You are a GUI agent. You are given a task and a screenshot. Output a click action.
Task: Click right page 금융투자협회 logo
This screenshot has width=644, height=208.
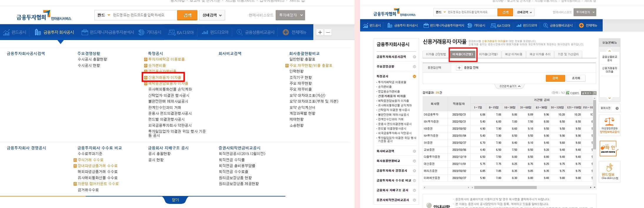(394, 13)
